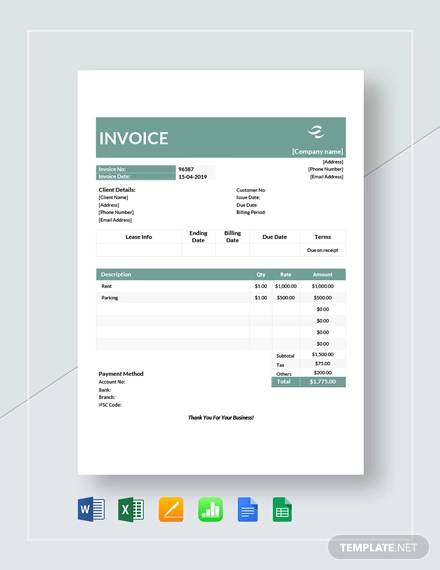Viewport: 440px width, 570px height.
Task: Choose the Google Sheets format icon
Action: [282, 510]
